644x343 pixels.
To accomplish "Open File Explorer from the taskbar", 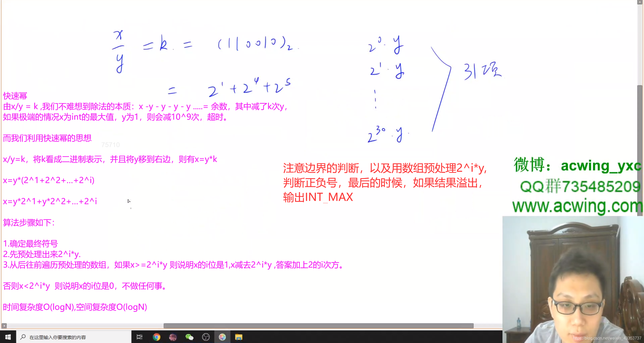I will (x=238, y=337).
